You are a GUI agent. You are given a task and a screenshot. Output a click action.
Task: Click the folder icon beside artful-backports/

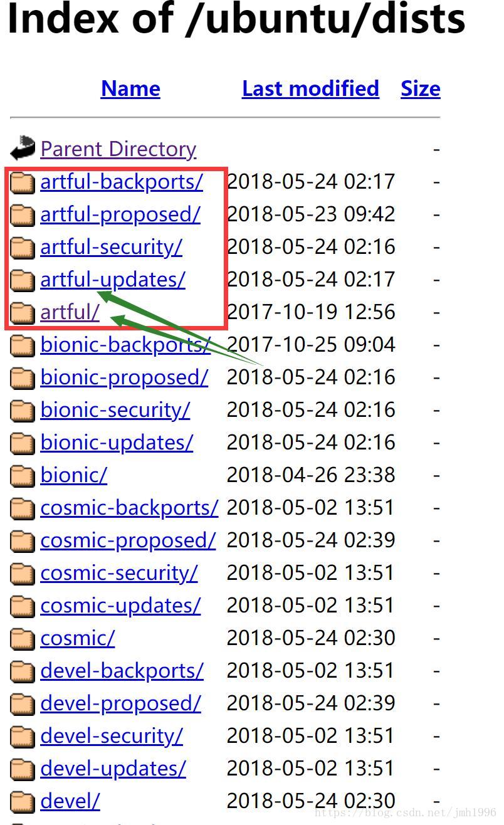tap(23, 182)
